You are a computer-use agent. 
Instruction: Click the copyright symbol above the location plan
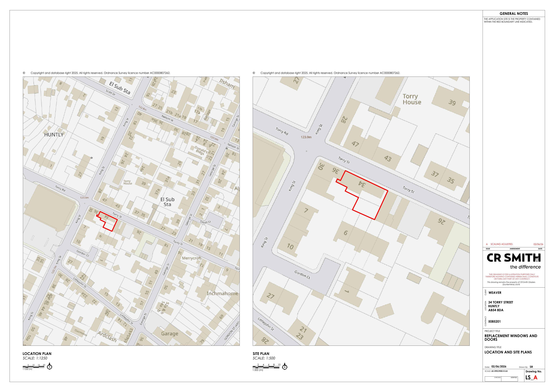[24, 73]
